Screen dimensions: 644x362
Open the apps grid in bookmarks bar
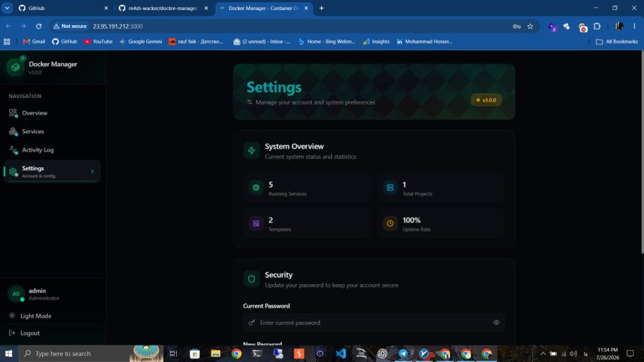(x=7, y=41)
